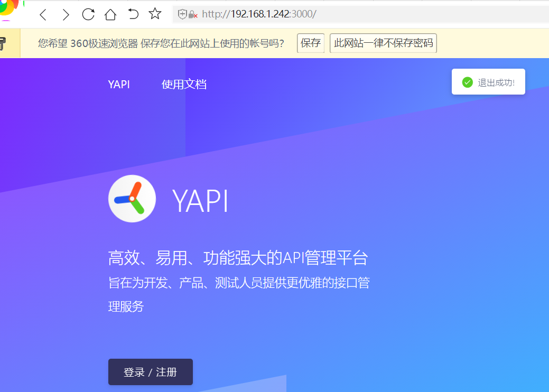Click the password key icon in the yellow save bar
The width and height of the screenshot is (549, 392).
(x=3, y=43)
